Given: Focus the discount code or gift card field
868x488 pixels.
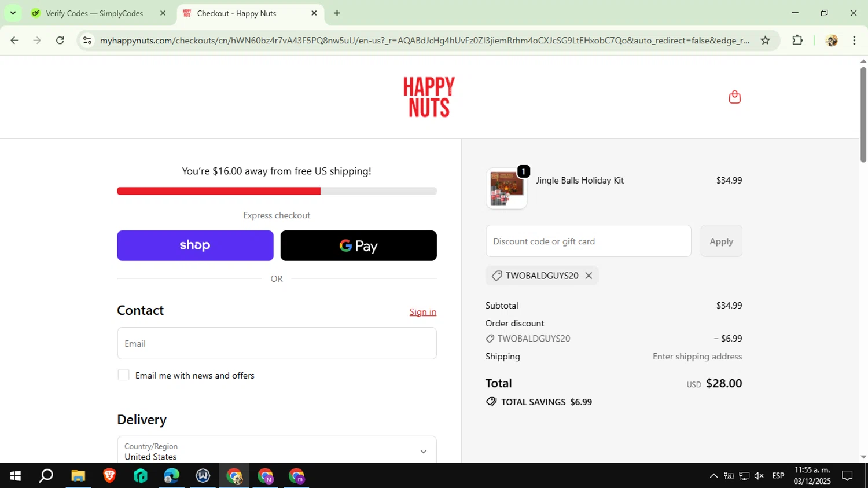Looking at the screenshot, I should [x=588, y=241].
